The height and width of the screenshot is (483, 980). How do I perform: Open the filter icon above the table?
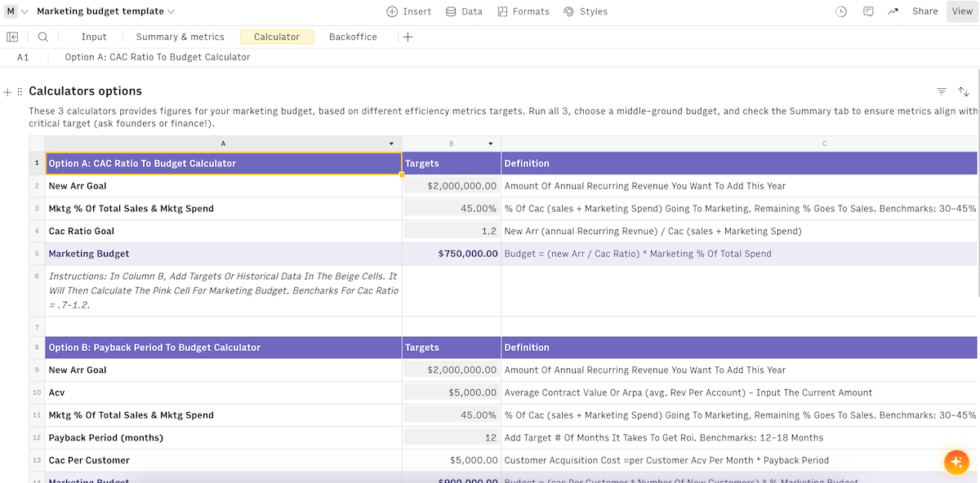[x=941, y=91]
